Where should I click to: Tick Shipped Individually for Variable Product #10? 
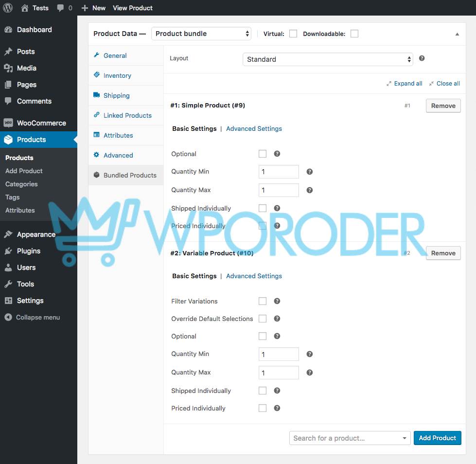[x=263, y=391]
